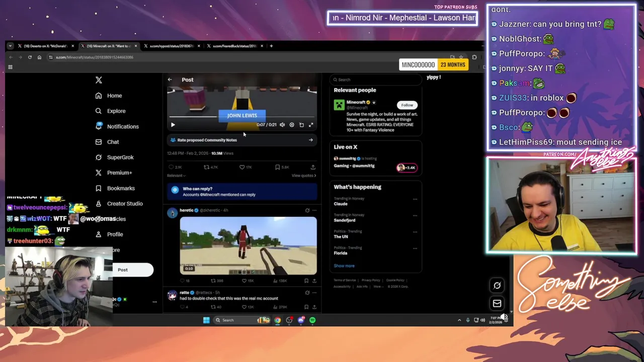The width and height of the screenshot is (644, 362).
Task: Follow the Minecraft account
Action: (407, 105)
